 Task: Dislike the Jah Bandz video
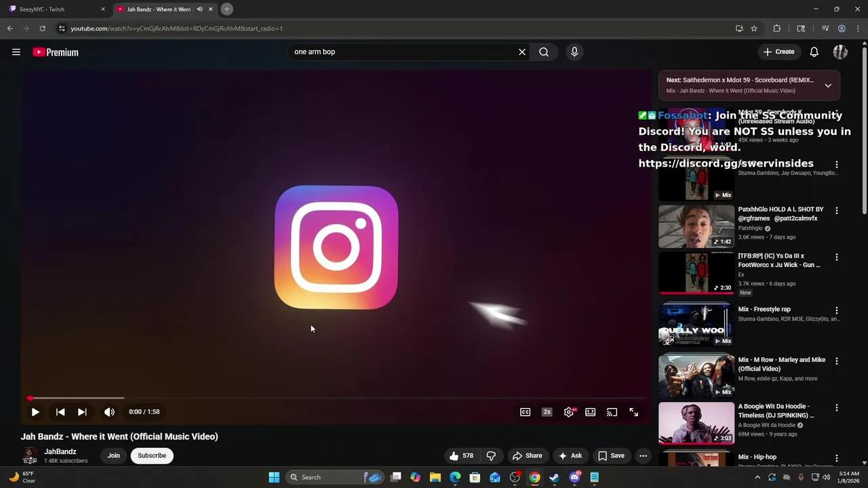click(x=491, y=455)
